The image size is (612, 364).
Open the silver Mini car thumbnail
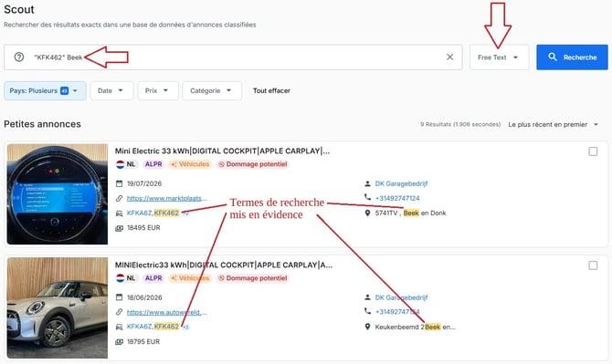(x=58, y=307)
